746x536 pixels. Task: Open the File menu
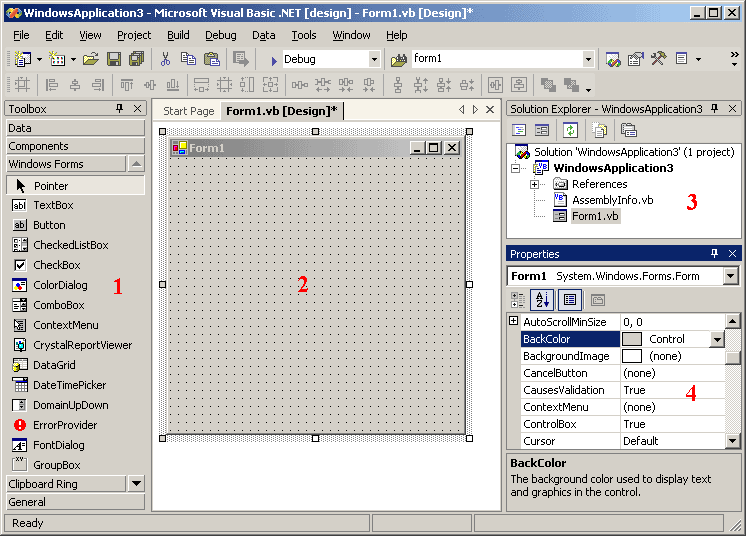[21, 35]
